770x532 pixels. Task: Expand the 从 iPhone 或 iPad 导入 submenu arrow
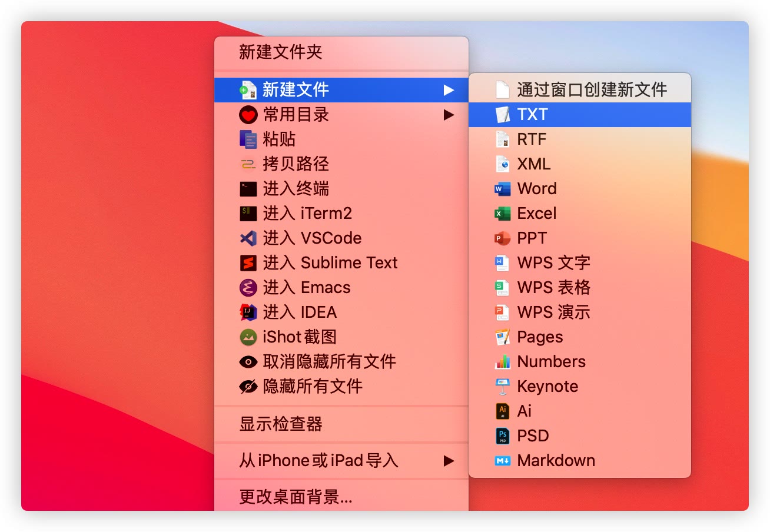click(449, 461)
